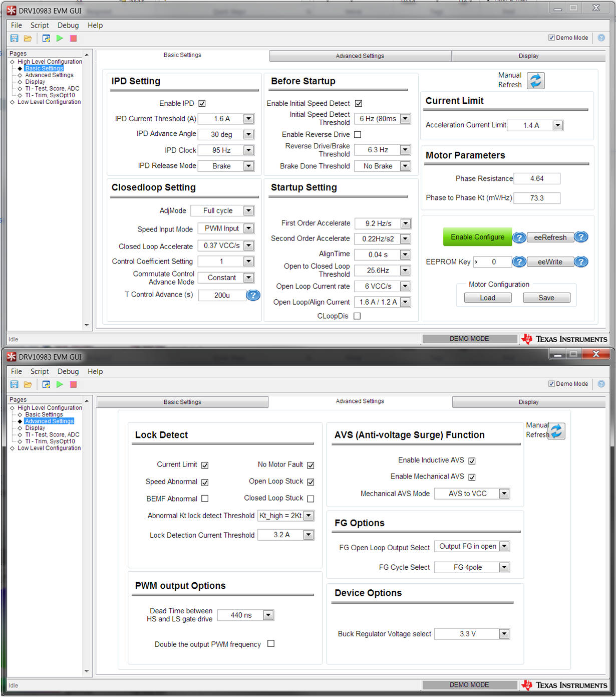The width and height of the screenshot is (616, 699).
Task: Open Dead Time 440 ns dropdown
Action: (268, 615)
